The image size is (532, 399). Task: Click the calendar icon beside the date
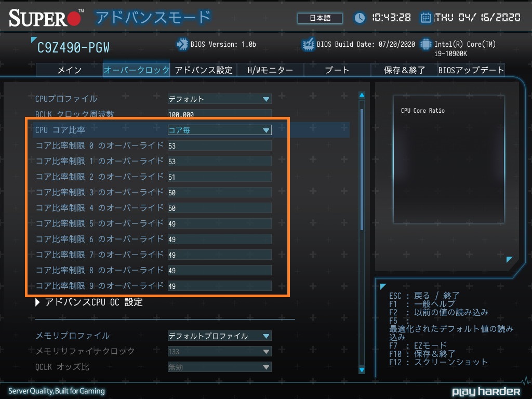426,18
